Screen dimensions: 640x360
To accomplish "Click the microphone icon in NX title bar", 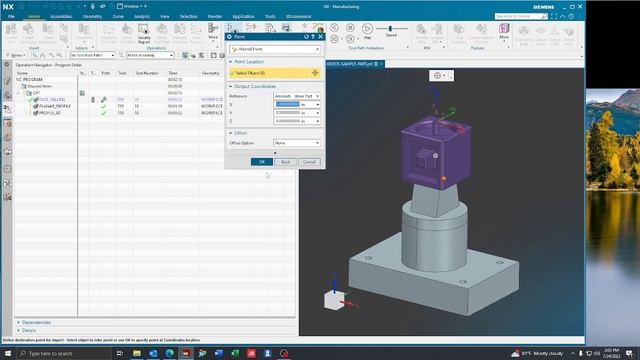I will point(93,7).
